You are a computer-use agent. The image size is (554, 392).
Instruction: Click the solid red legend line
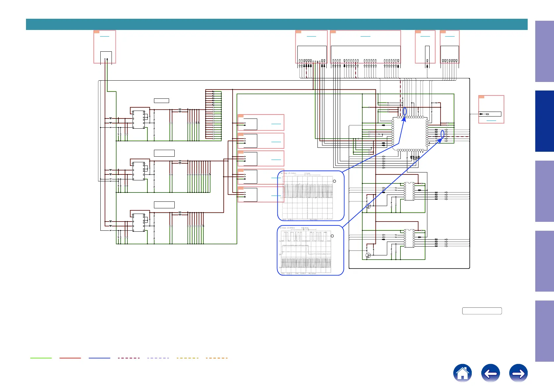(x=70, y=358)
